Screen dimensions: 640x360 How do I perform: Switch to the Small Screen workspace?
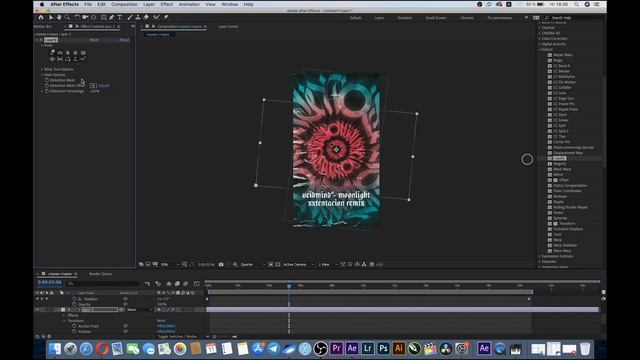[436, 18]
